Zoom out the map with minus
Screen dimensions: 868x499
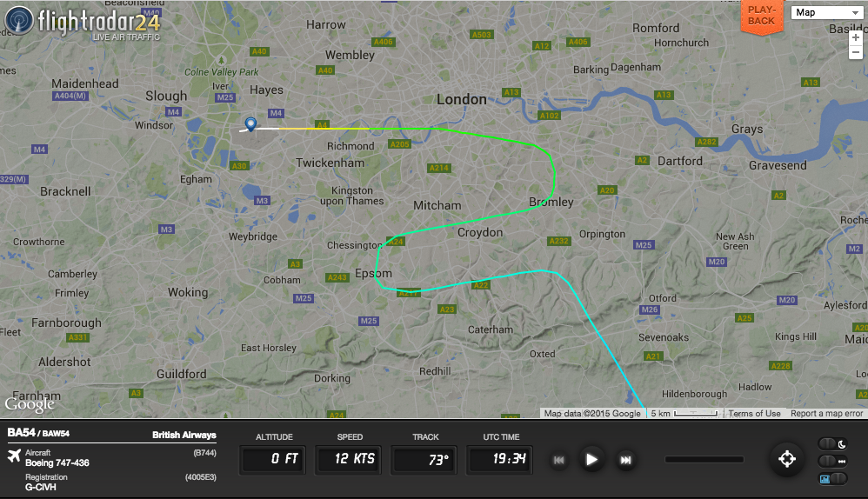tap(855, 52)
